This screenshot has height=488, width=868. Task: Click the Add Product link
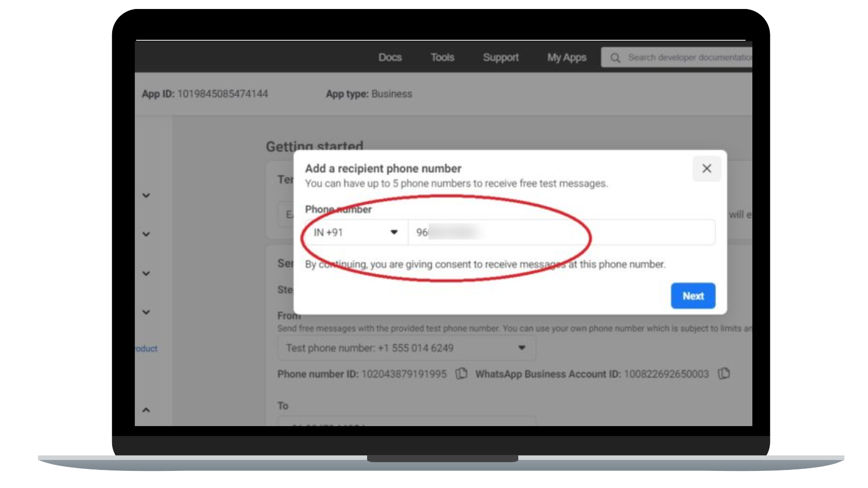pos(144,348)
